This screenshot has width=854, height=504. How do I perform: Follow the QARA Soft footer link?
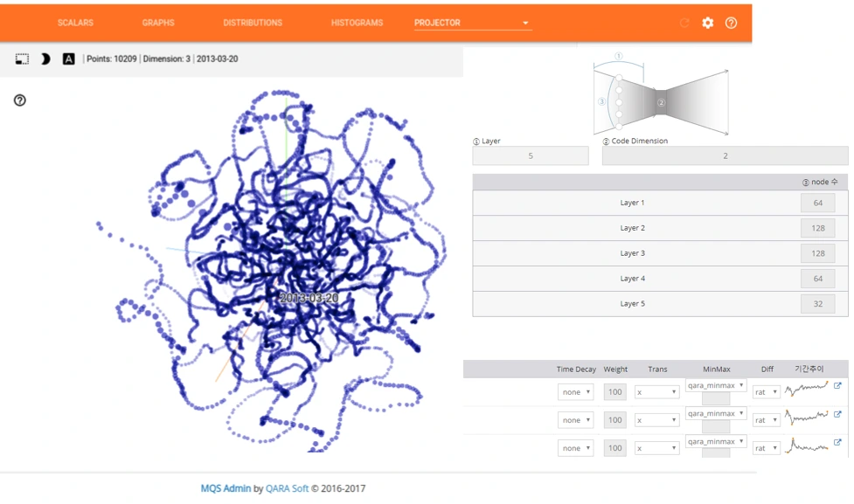point(287,489)
